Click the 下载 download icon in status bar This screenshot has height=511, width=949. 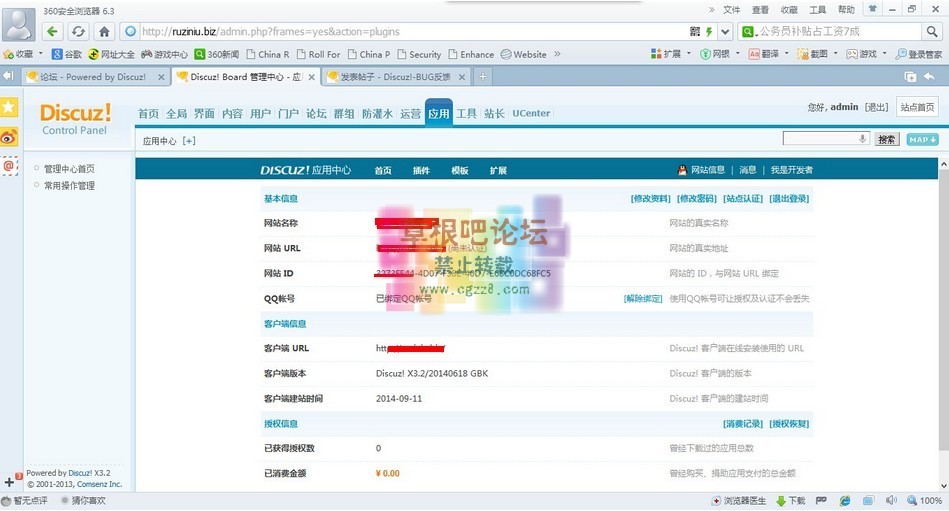(790, 501)
